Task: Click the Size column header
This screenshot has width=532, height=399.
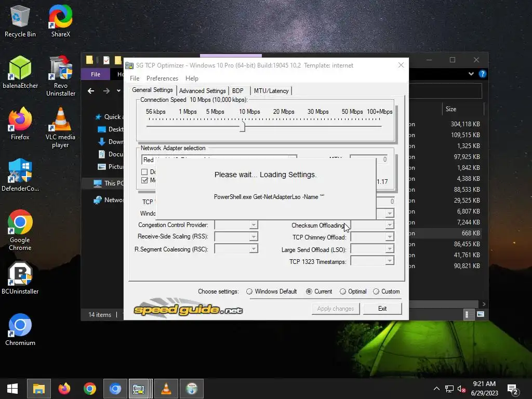Action: tap(463, 109)
